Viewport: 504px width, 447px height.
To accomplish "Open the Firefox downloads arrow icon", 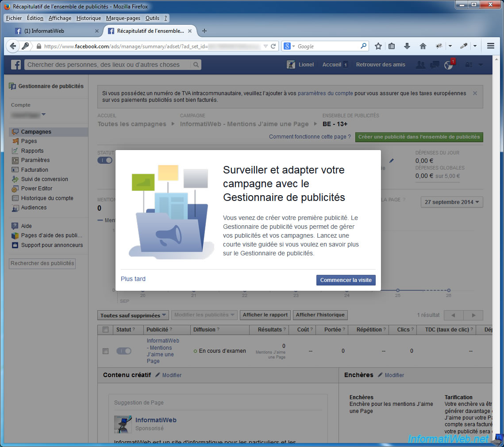I will 407,46.
